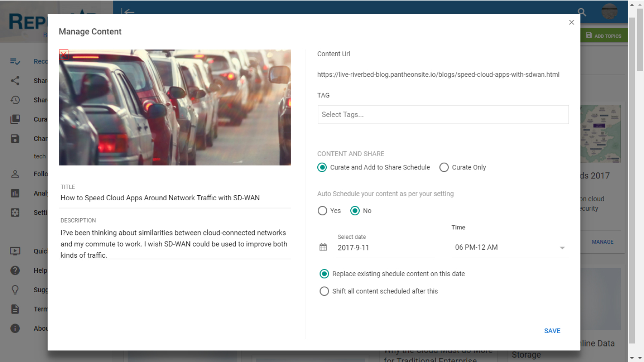Click the analytics bar chart sidebar icon
Viewport: 644px width, 362px height.
point(15,193)
